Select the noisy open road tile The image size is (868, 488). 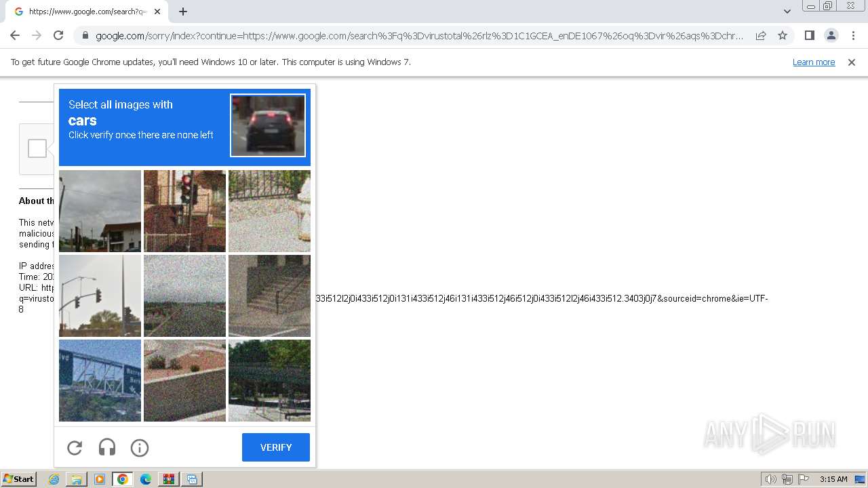pyautogui.click(x=184, y=296)
